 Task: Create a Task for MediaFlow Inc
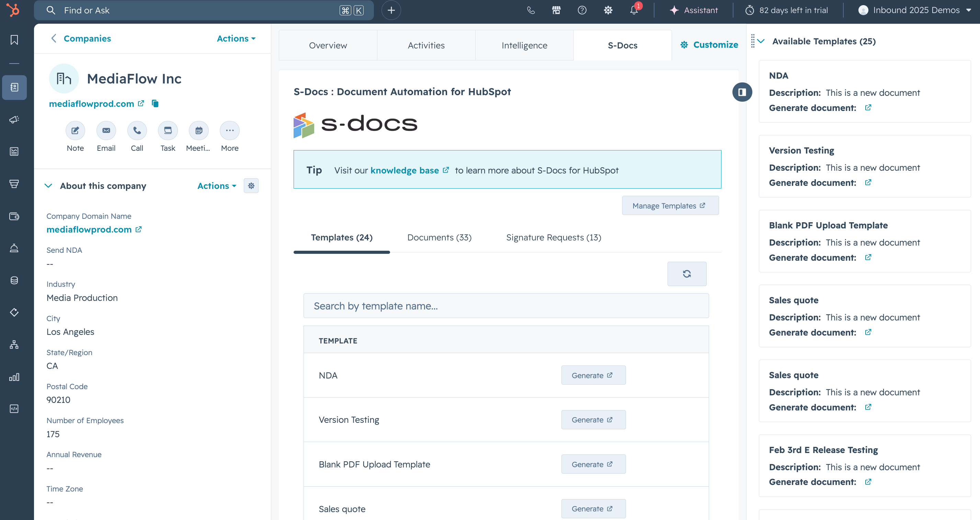click(x=168, y=131)
